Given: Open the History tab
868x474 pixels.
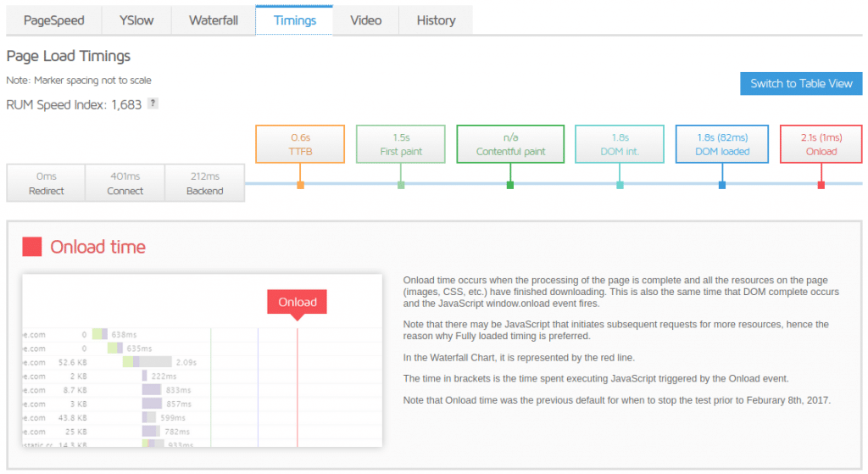Looking at the screenshot, I should click(436, 20).
